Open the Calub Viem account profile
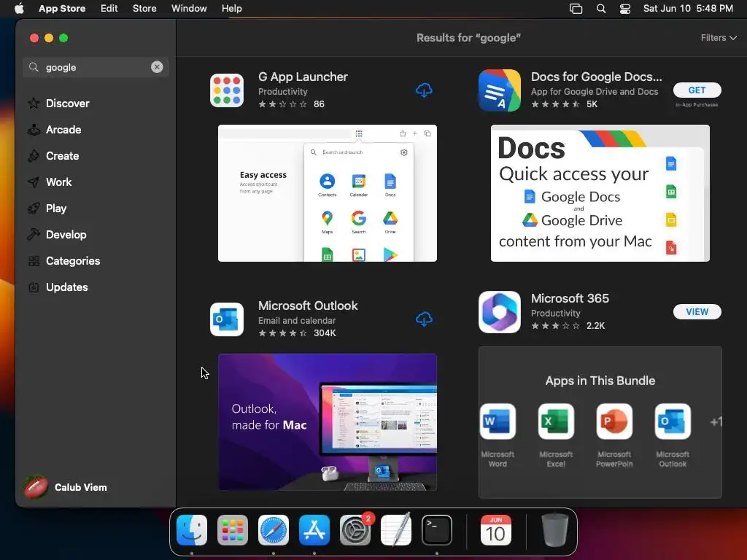 point(66,487)
